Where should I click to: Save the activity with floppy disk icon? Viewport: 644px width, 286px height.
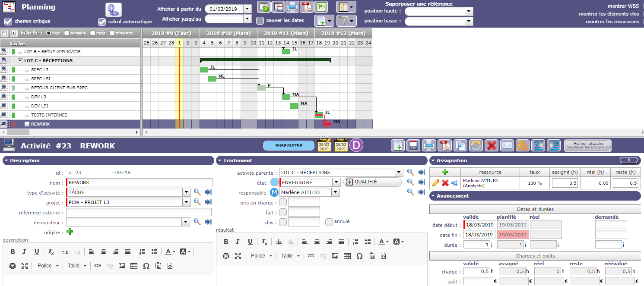click(x=412, y=145)
